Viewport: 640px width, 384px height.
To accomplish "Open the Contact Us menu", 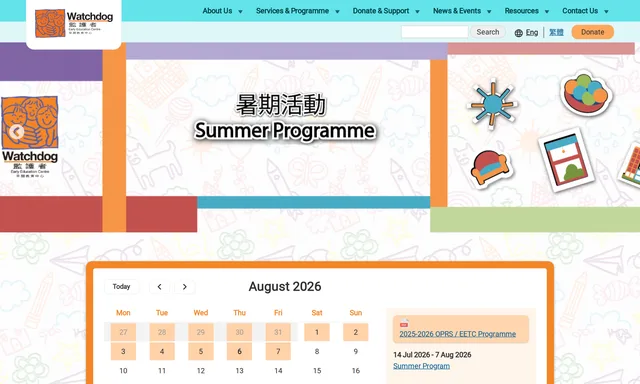I will 580,11.
